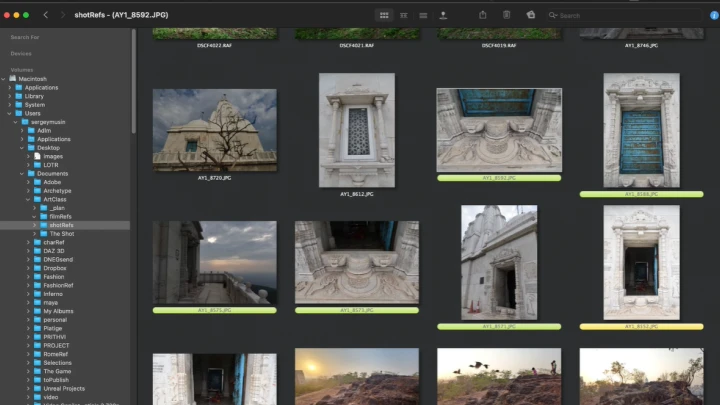Viewport: 720px width, 405px height.
Task: Select the Inferno folder
Action: point(53,294)
